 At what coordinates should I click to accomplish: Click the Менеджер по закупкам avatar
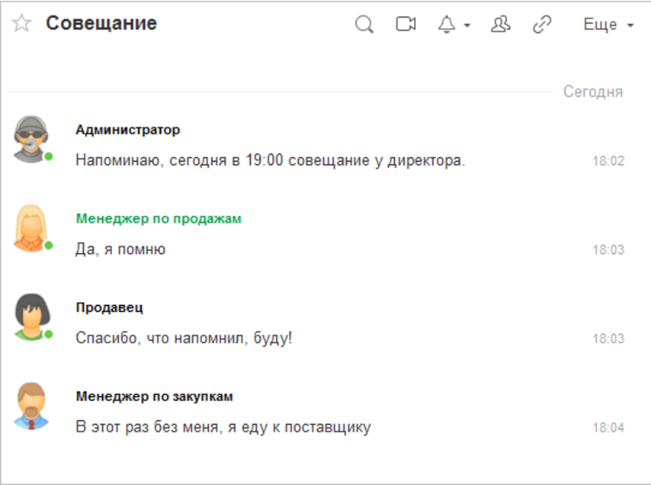click(32, 406)
